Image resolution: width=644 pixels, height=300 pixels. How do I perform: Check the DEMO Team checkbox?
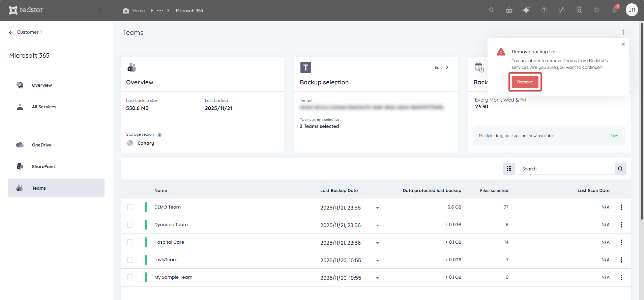pos(130,207)
